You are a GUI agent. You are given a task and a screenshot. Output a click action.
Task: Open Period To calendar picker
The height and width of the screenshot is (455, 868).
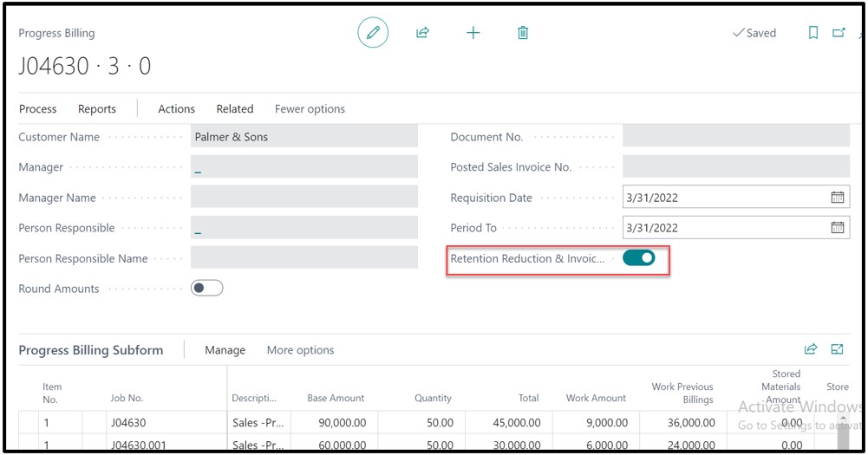[837, 228]
